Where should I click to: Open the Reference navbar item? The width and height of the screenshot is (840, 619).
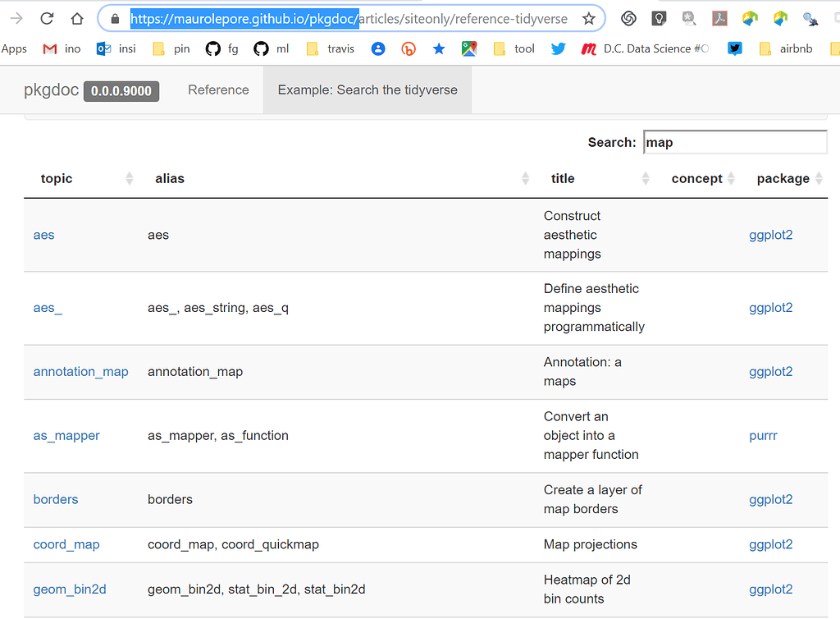[x=218, y=90]
